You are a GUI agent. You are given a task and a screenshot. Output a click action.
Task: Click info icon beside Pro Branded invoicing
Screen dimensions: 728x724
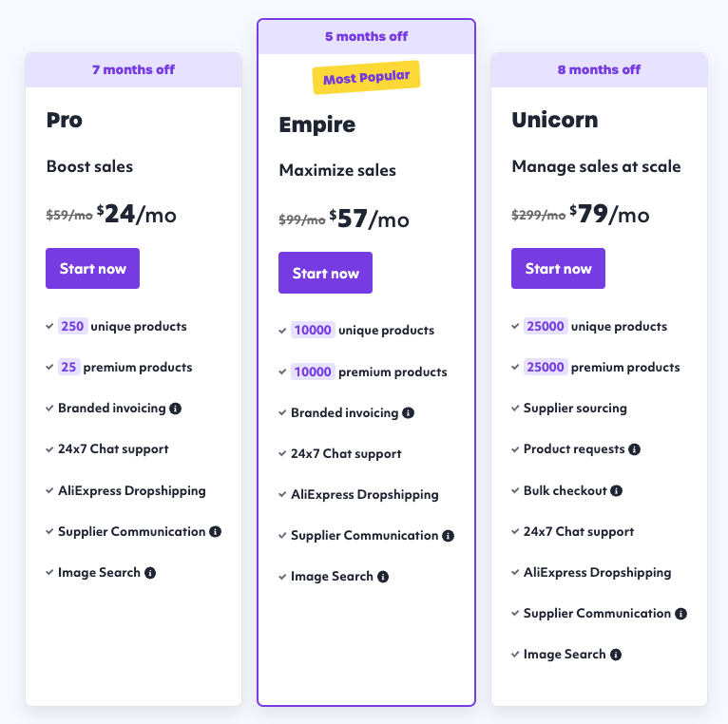175,409
